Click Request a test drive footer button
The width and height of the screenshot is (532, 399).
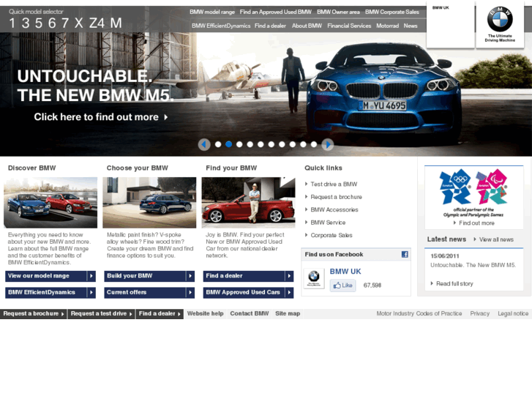point(102,314)
